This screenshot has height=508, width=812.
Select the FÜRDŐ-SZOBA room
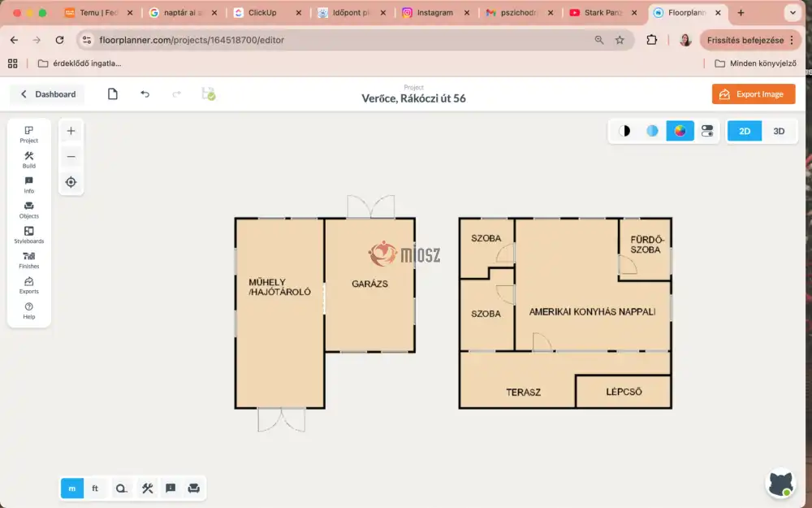coord(646,245)
